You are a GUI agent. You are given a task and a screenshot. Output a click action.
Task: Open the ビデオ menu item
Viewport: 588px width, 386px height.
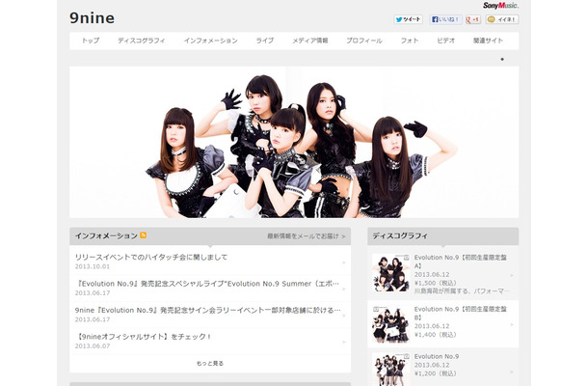[x=446, y=41]
